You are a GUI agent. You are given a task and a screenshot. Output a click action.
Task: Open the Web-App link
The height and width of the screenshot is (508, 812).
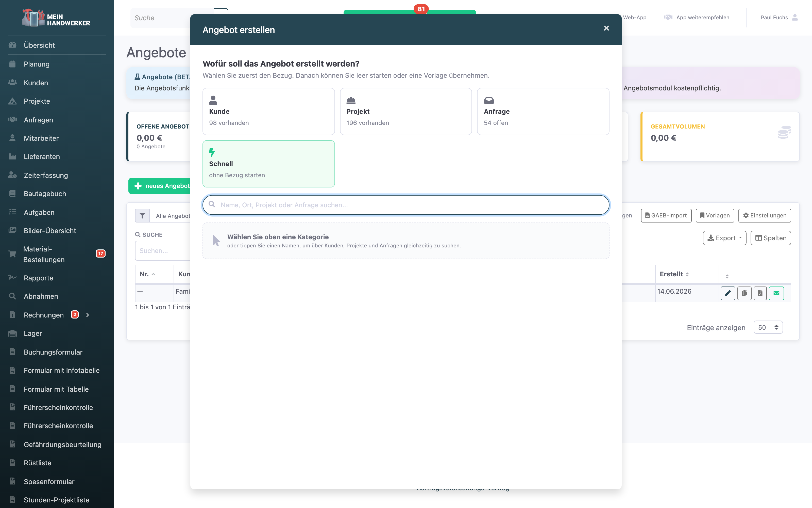(x=634, y=18)
